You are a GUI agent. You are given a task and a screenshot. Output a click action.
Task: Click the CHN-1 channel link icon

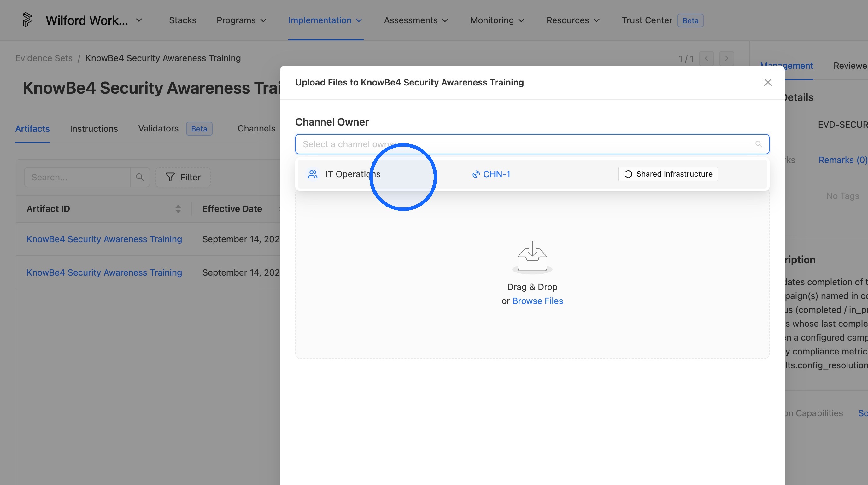point(476,174)
